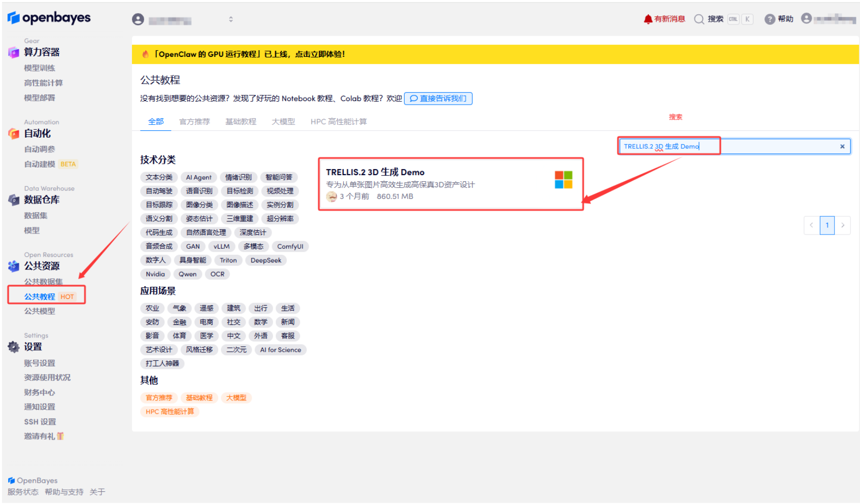Filter by the 打工人神器 tag
860x504 pixels.
162,363
